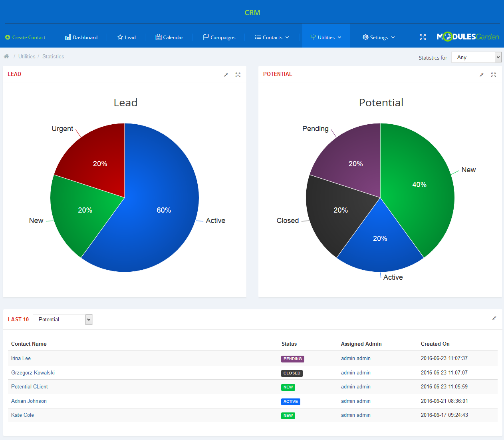Open contact Grzegorz Kowalski
504x440 pixels.
33,372
